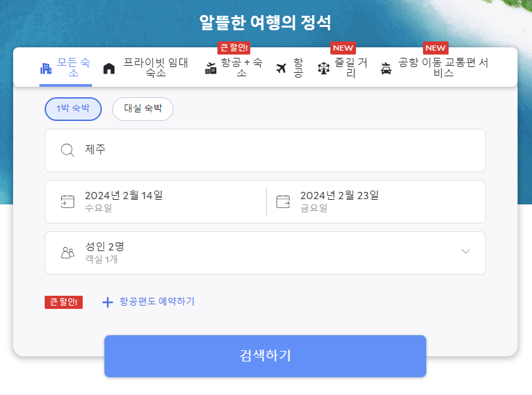This screenshot has height=395, width=532.
Task: Click the guests people icon
Action: (67, 252)
